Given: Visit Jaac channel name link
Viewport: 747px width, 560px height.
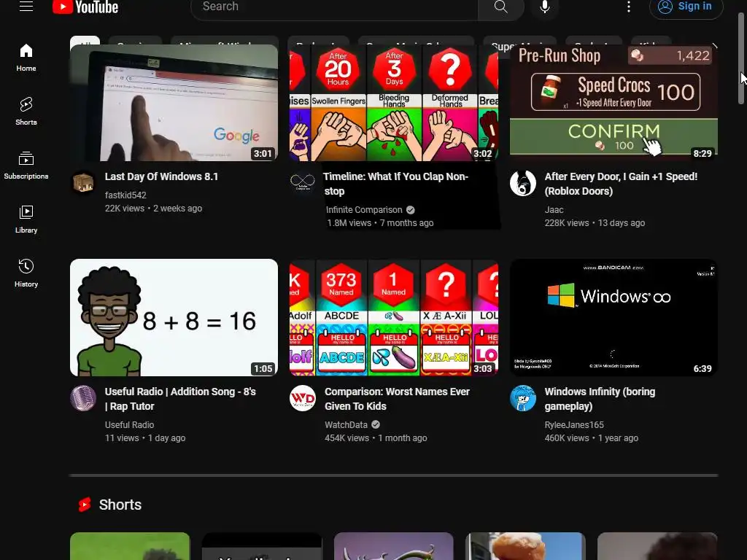Looking at the screenshot, I should point(554,210).
